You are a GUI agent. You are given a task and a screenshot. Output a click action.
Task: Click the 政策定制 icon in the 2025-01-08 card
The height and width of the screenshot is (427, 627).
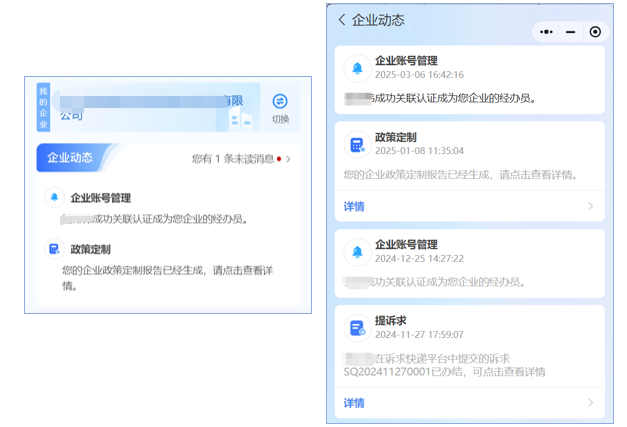pyautogui.click(x=357, y=145)
